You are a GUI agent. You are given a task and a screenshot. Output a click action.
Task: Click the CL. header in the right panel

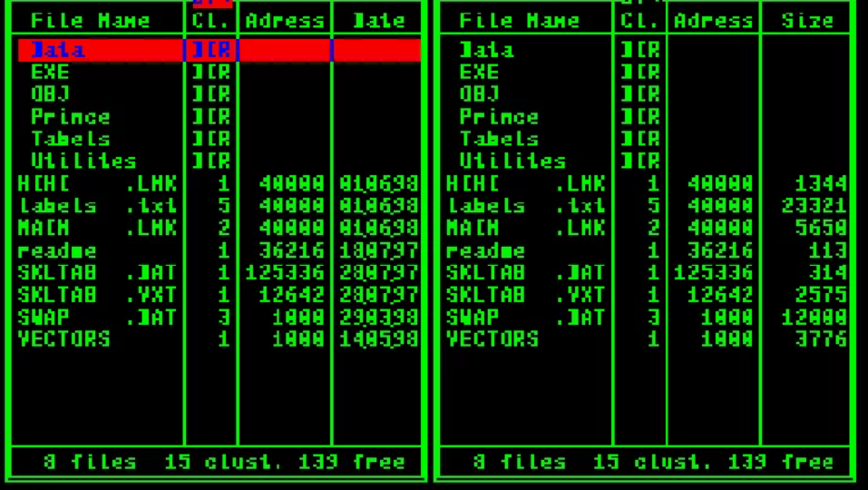(x=639, y=21)
